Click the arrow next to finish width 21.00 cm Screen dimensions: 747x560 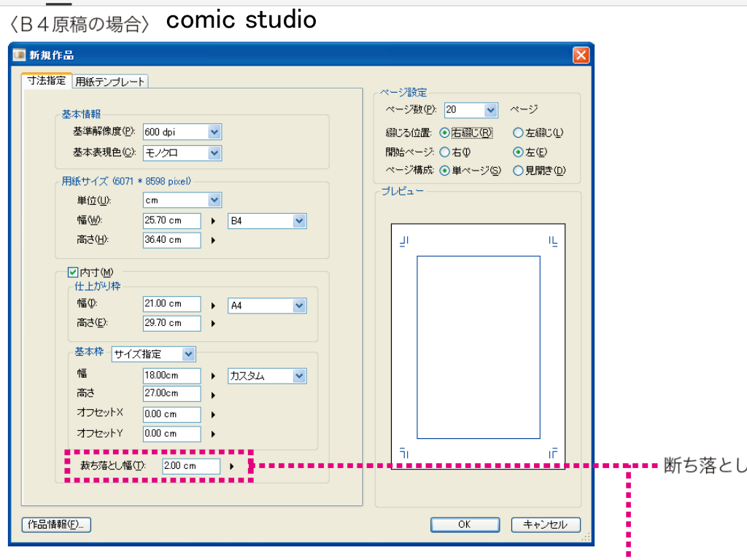[214, 306]
